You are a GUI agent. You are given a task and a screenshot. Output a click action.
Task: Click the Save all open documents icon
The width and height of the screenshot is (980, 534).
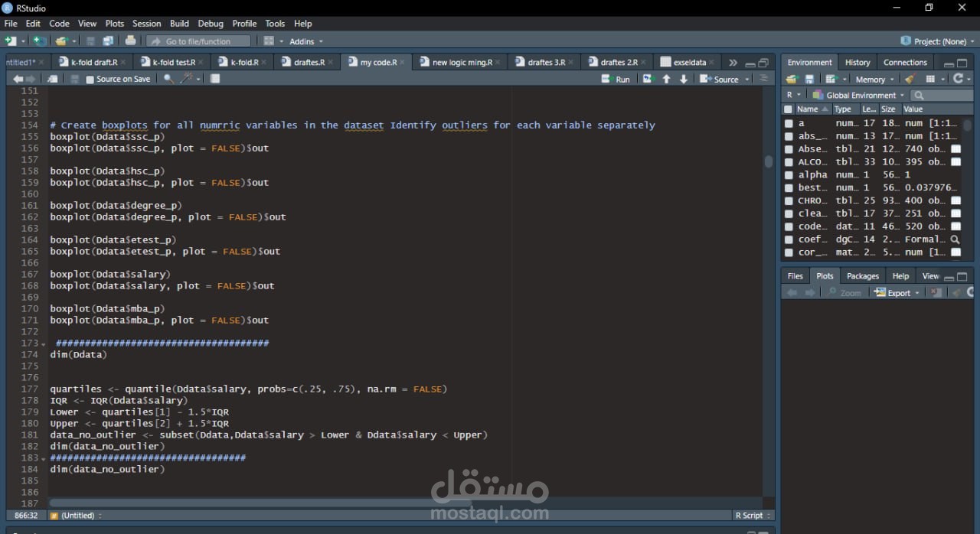tap(108, 41)
